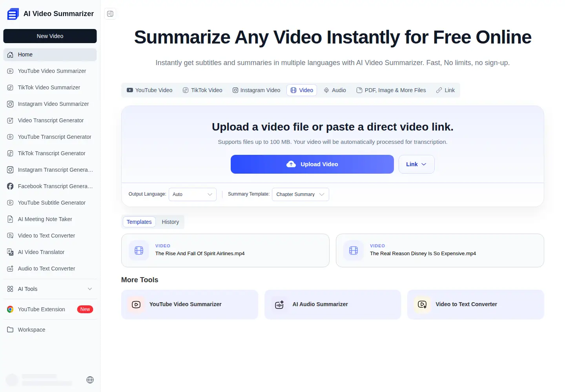Open the PDF, Image & More Files tab
Screen dimensions: 565x392
391,90
